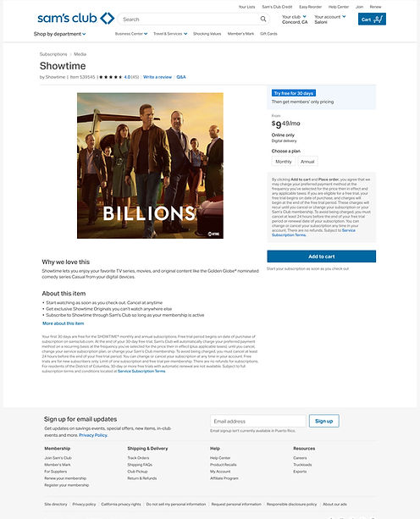The height and width of the screenshot is (519, 420).
Task: Open the Cart button with cart icon
Action: [372, 19]
